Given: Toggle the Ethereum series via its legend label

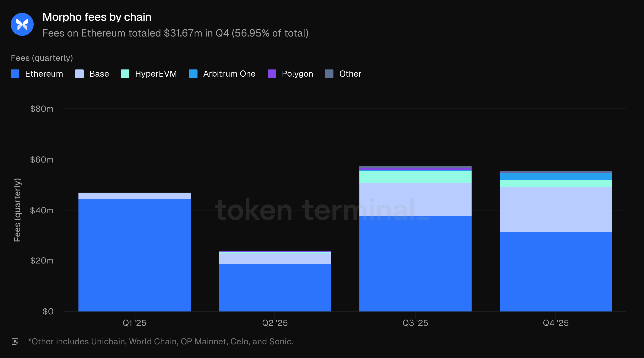Looking at the screenshot, I should click(x=44, y=74).
